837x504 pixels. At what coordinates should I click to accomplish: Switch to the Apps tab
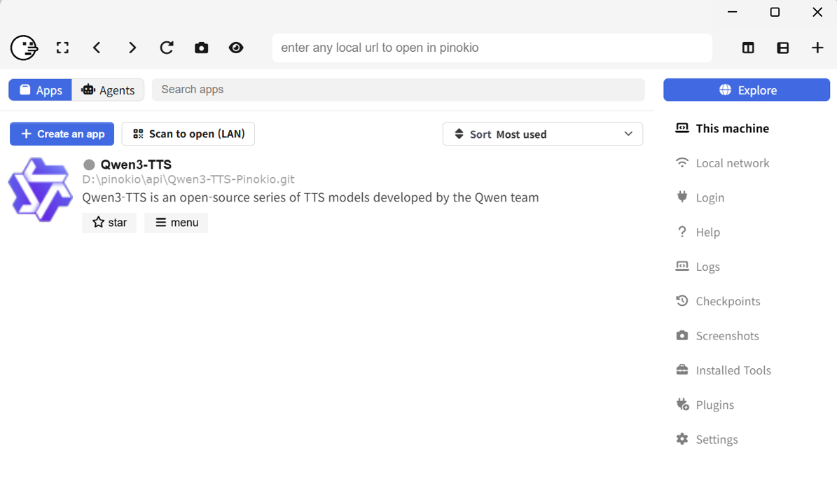pyautogui.click(x=41, y=90)
